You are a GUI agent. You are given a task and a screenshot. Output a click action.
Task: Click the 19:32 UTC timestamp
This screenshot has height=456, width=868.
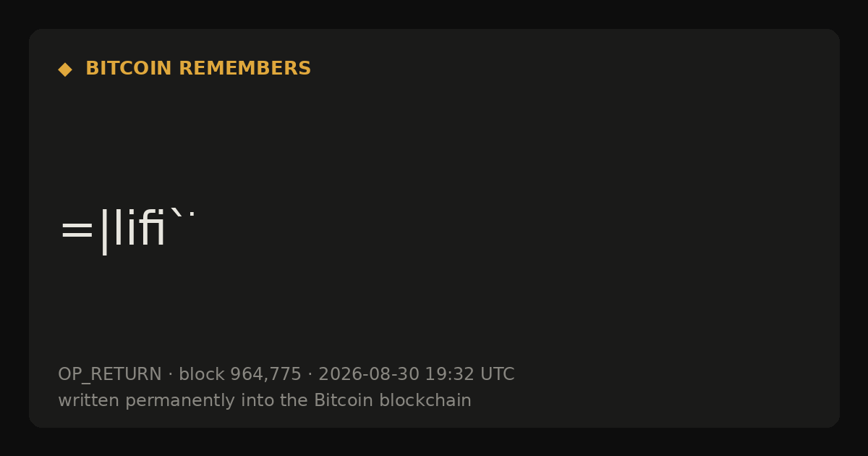click(x=469, y=374)
